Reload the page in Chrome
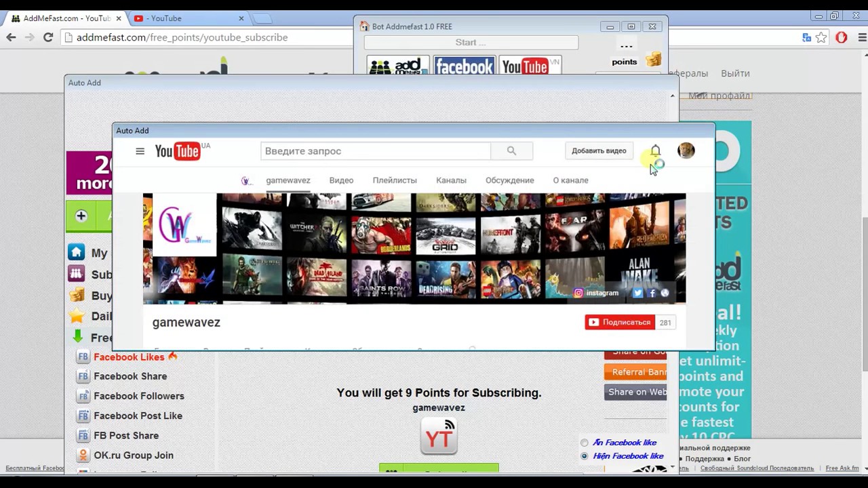 [x=48, y=37]
